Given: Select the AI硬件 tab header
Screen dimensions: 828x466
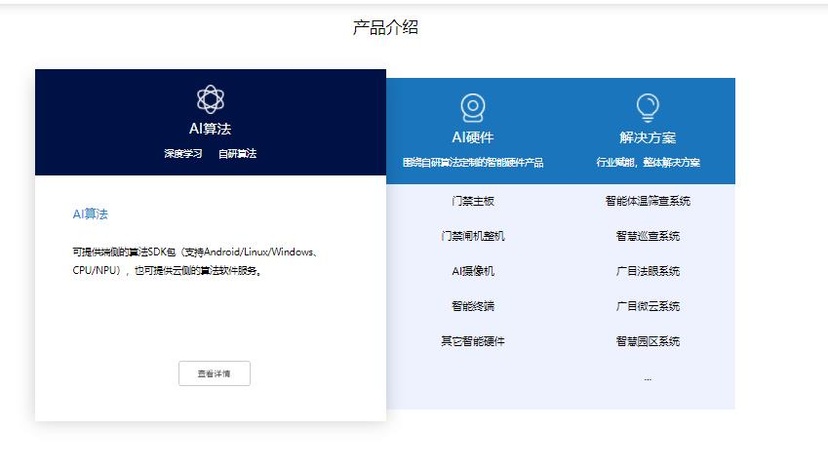Looking at the screenshot, I should tap(473, 131).
